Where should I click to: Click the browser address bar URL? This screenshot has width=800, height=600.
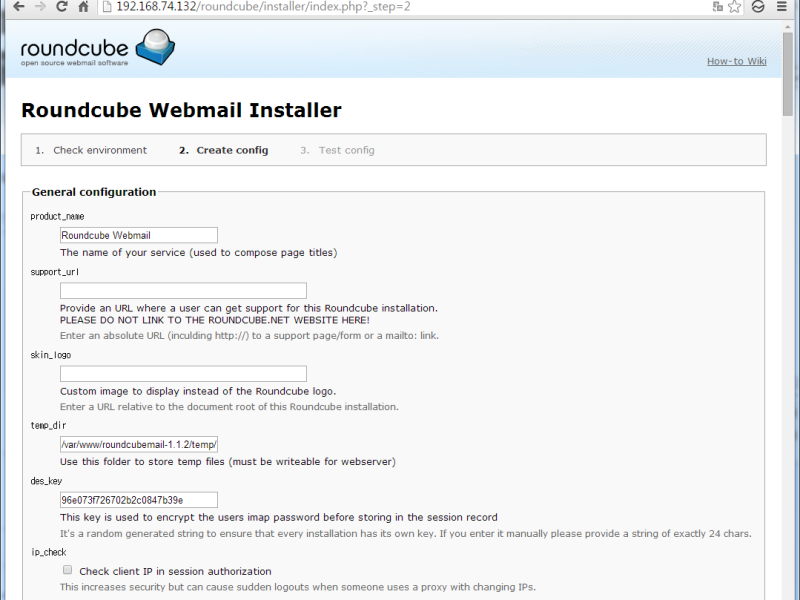[263, 7]
